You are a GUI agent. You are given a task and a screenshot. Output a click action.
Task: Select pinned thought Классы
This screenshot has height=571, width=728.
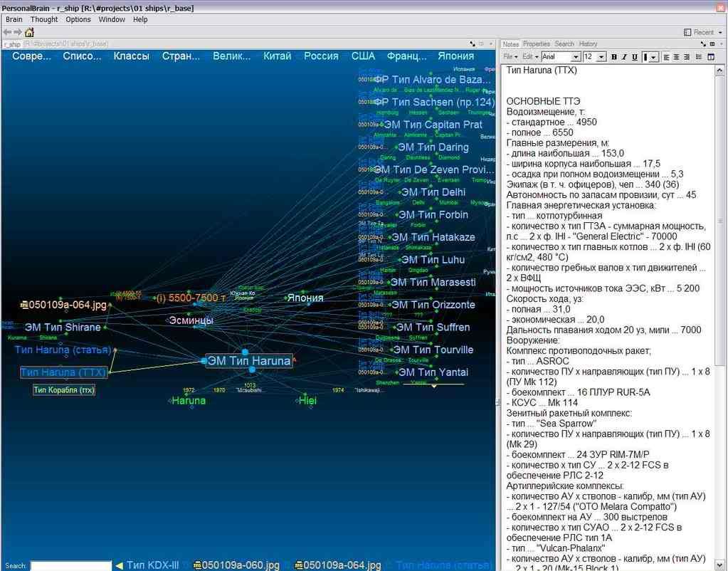point(132,56)
